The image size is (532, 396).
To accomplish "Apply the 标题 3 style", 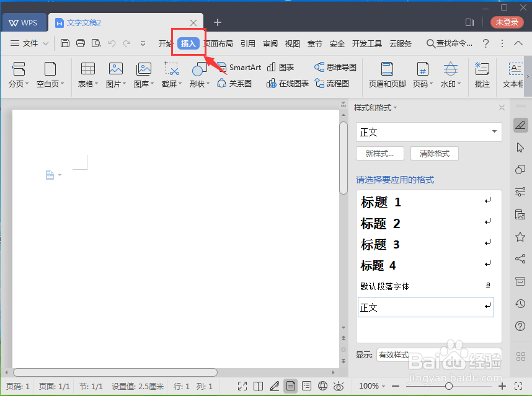I will point(426,244).
